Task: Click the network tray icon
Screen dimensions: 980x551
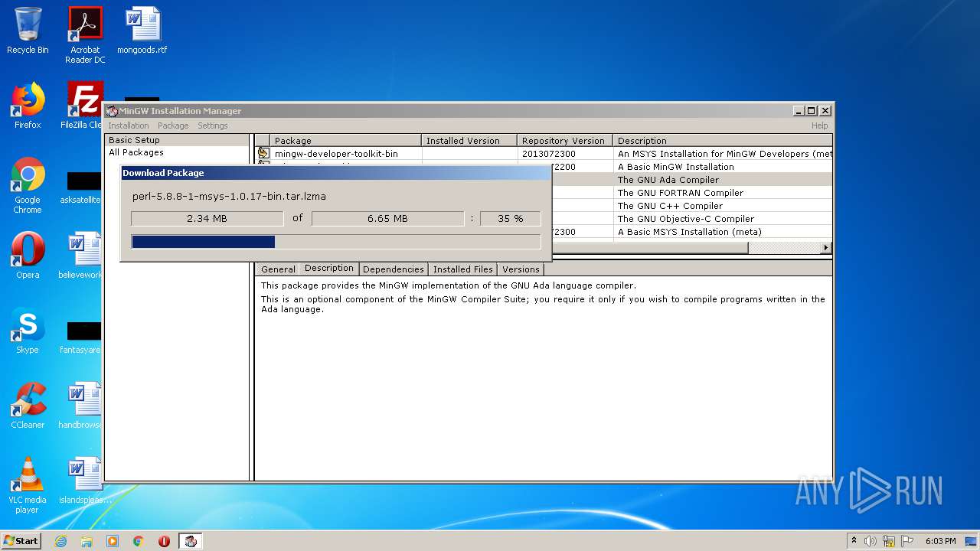Action: click(889, 541)
